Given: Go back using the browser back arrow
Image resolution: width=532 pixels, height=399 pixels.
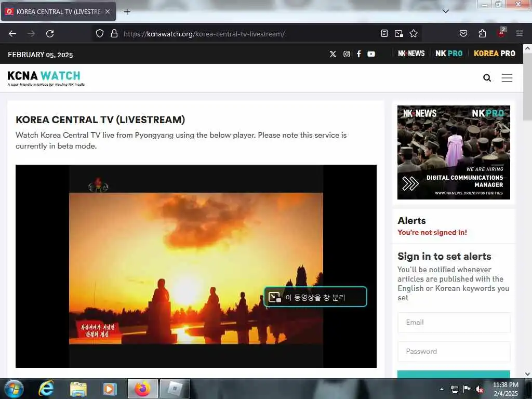Looking at the screenshot, I should pos(12,34).
